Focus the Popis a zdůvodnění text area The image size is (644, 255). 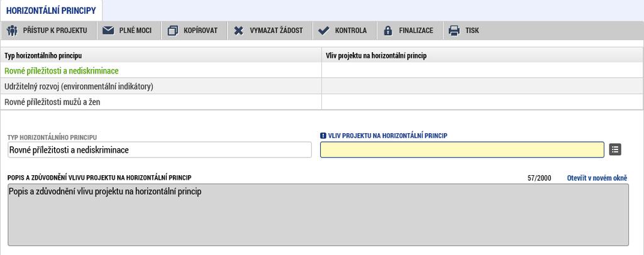coord(318,215)
